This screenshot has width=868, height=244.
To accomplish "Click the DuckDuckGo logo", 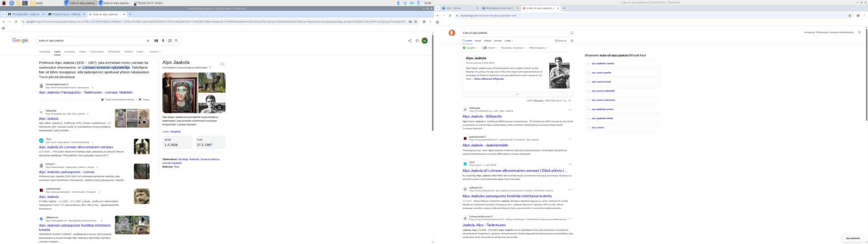I will coord(452,33).
